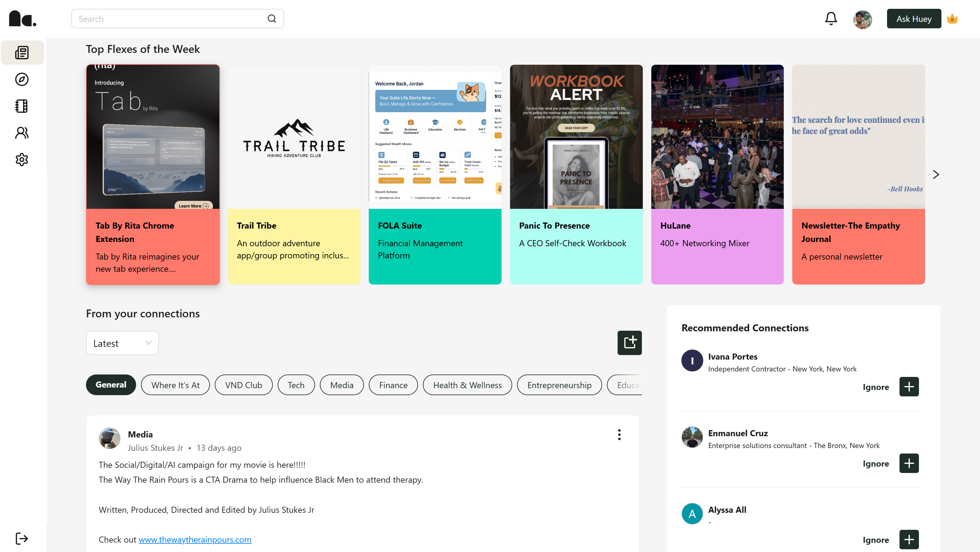Image resolution: width=980 pixels, height=552 pixels.
Task: Advance the Top Flexes carousel arrow
Action: point(936,174)
